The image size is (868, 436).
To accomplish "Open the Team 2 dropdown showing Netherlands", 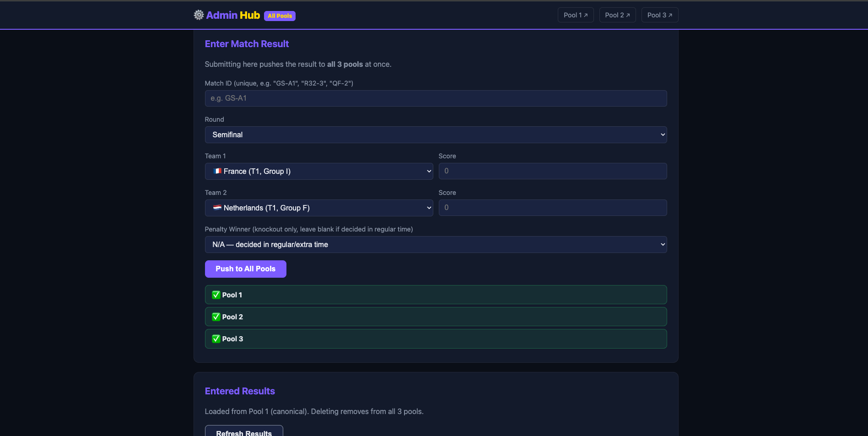I will 319,208.
